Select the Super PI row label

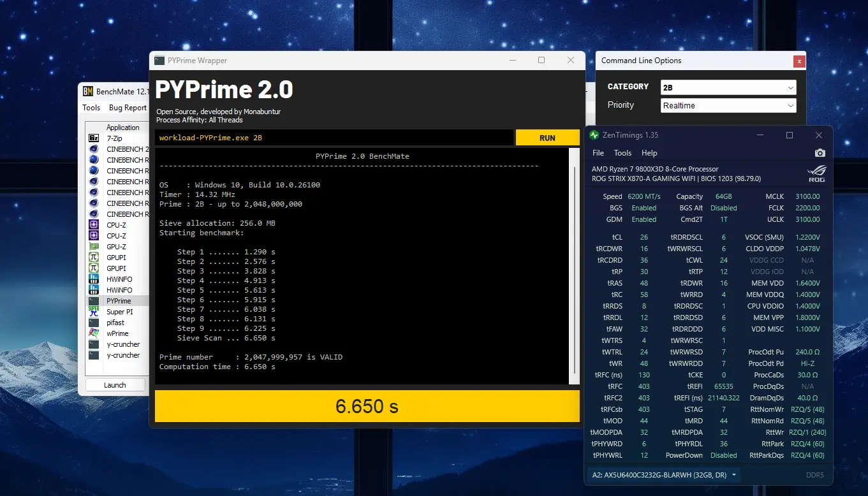pos(119,312)
